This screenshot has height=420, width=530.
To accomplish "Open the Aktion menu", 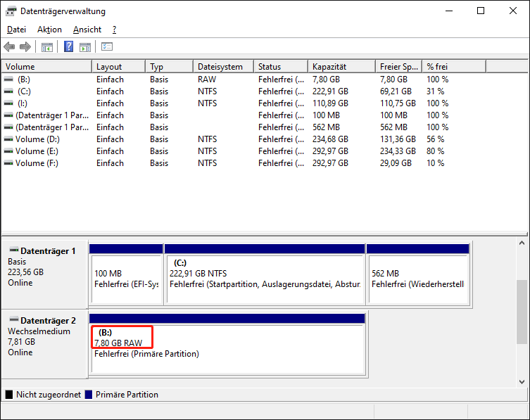I will 49,30.
